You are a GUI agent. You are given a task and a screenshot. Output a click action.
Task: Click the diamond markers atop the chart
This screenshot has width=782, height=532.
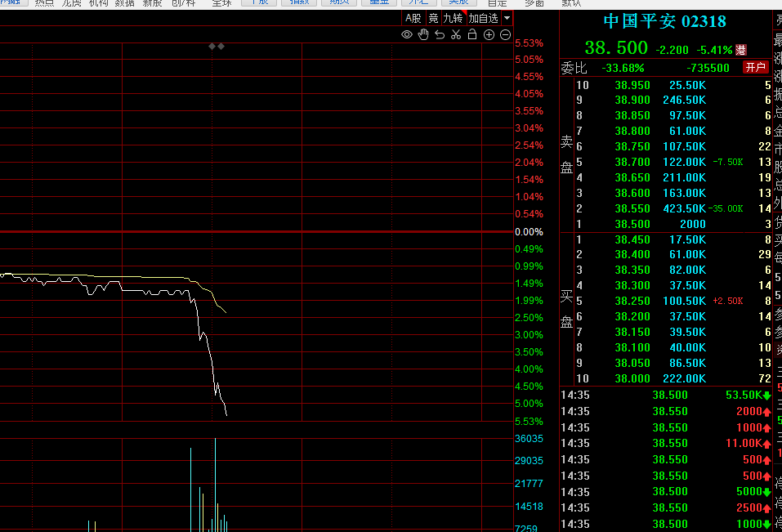[217, 47]
